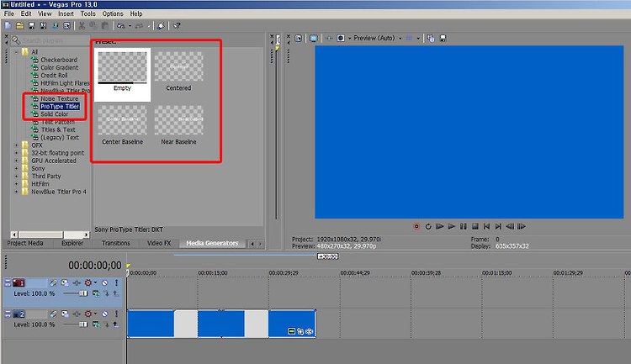
Task: Open the Preview (Auto) quality dropdown
Action: [400, 38]
